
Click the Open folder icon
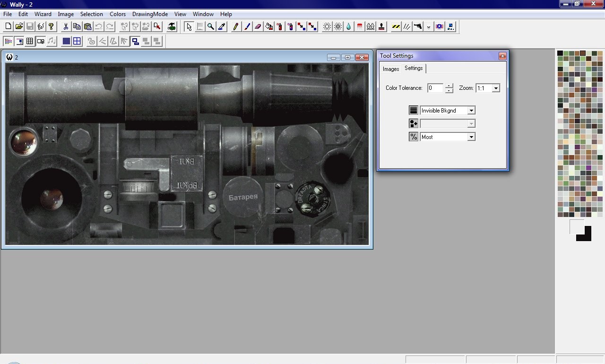[x=19, y=26]
